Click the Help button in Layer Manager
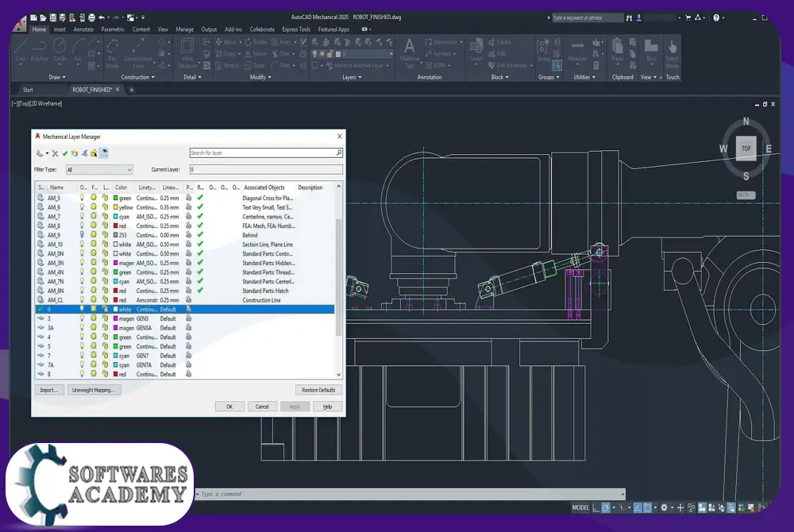 [328, 407]
